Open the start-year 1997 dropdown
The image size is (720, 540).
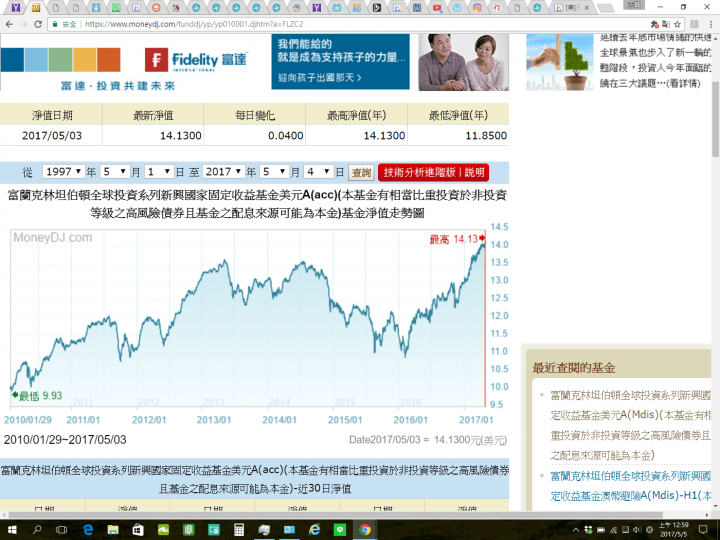63,172
